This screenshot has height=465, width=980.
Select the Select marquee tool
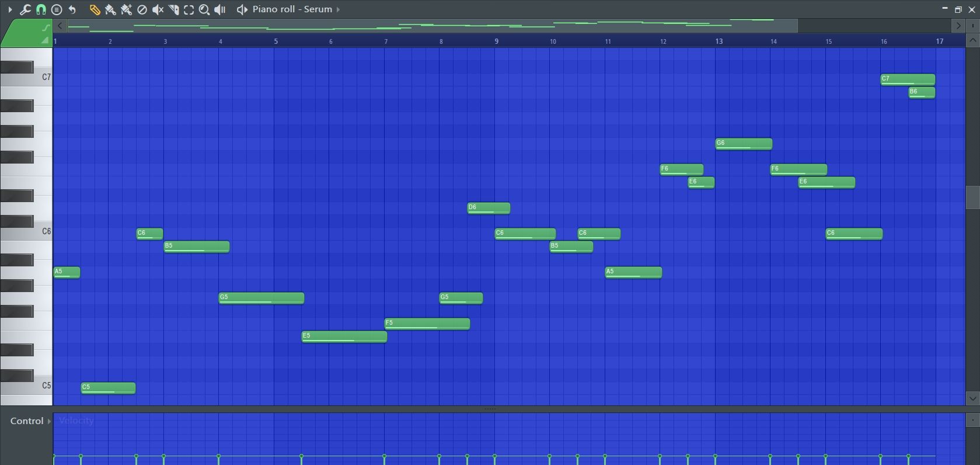coord(189,9)
